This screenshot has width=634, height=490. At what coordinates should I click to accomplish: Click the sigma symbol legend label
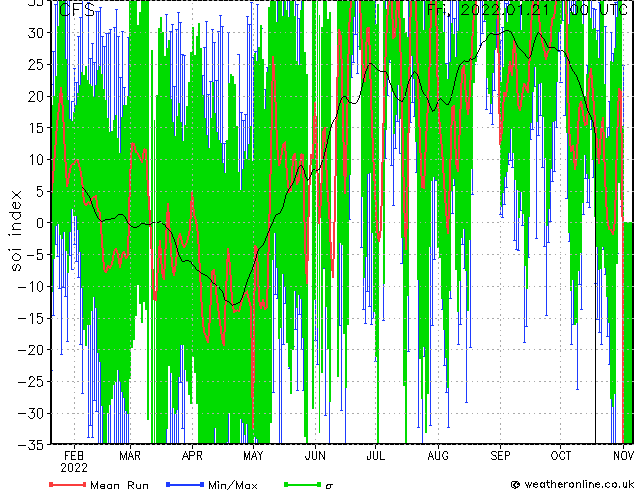(330, 486)
